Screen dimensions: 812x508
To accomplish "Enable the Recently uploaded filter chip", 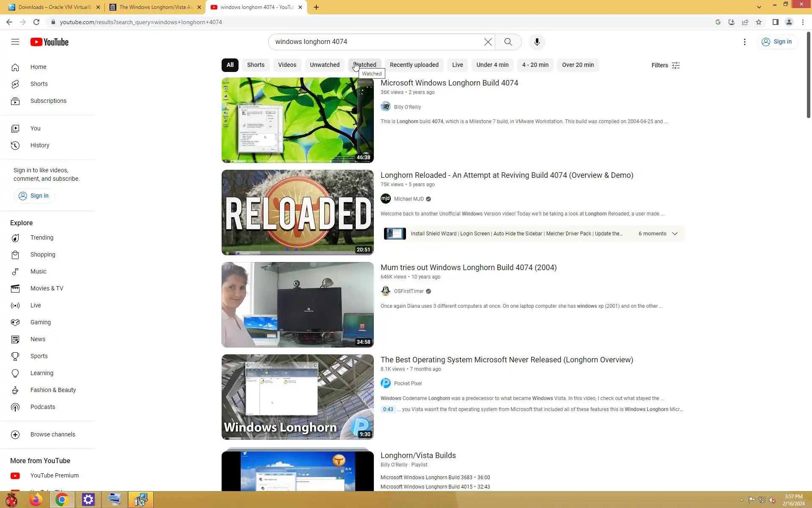I will point(414,65).
